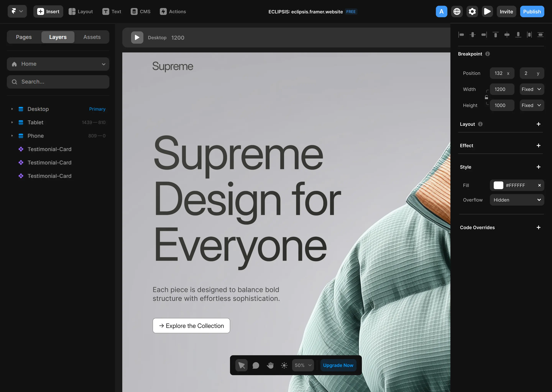Viewport: 552px width, 392px height.
Task: Switch to the Pages tab
Action: pos(23,37)
